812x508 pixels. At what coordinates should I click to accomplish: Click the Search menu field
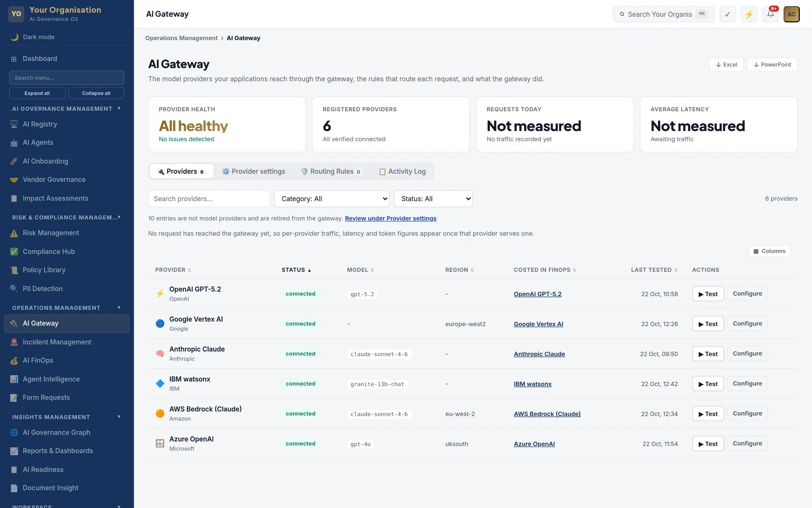(66, 78)
